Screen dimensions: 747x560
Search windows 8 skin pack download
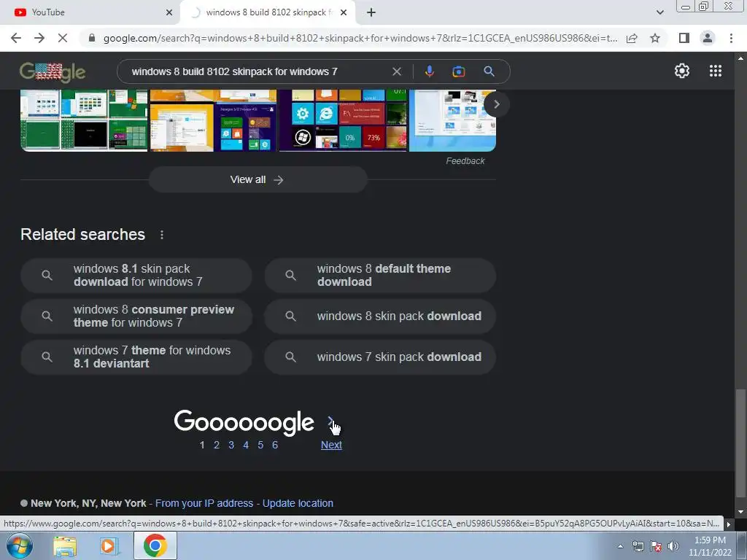pos(380,316)
